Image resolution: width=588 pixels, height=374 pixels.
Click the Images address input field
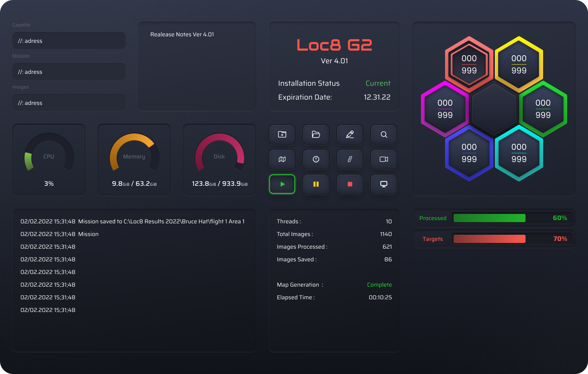69,103
